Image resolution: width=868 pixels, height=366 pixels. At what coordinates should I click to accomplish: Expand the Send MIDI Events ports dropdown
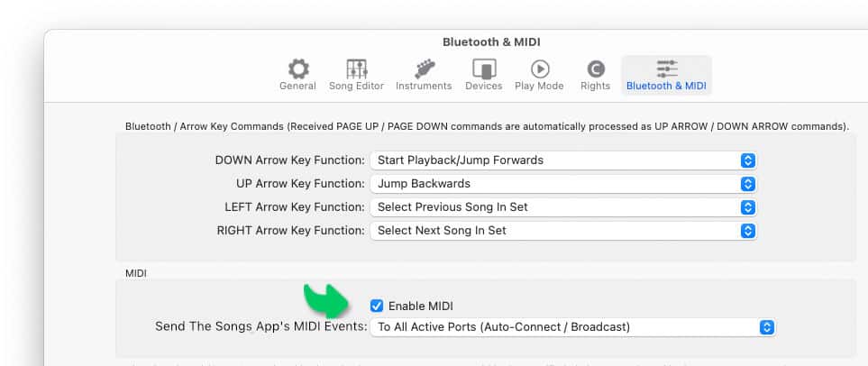click(572, 327)
